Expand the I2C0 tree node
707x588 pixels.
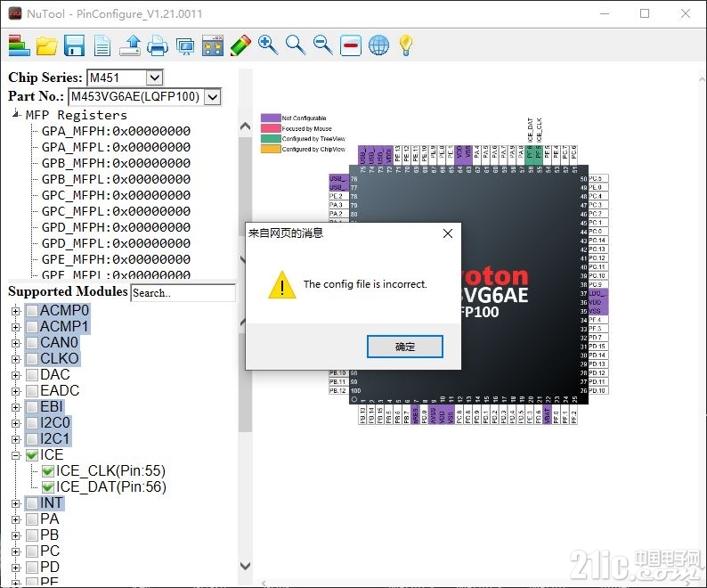[x=16, y=423]
